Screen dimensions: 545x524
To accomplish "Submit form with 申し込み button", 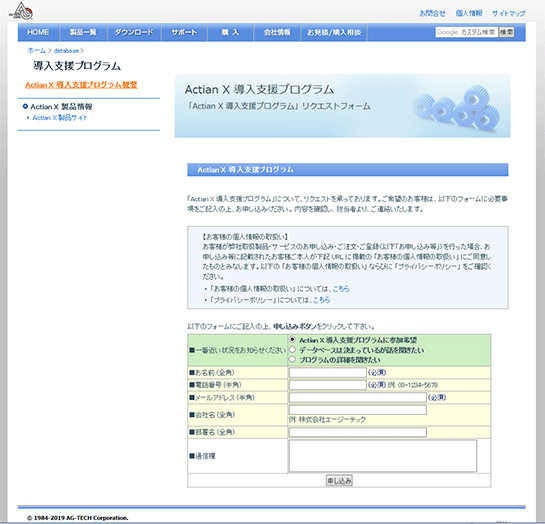I will pos(339,481).
